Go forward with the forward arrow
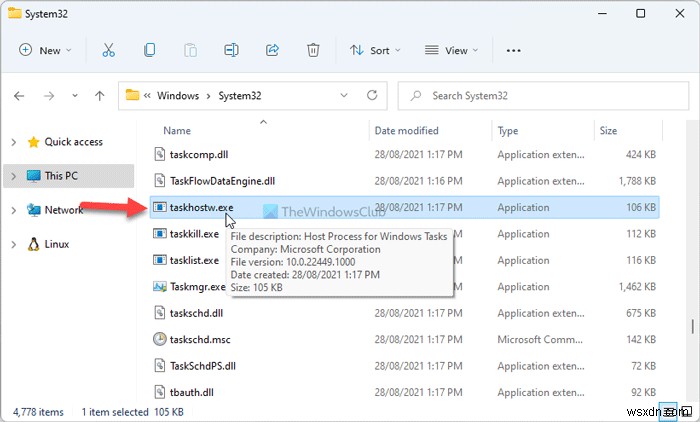This screenshot has width=700, height=422. point(49,96)
